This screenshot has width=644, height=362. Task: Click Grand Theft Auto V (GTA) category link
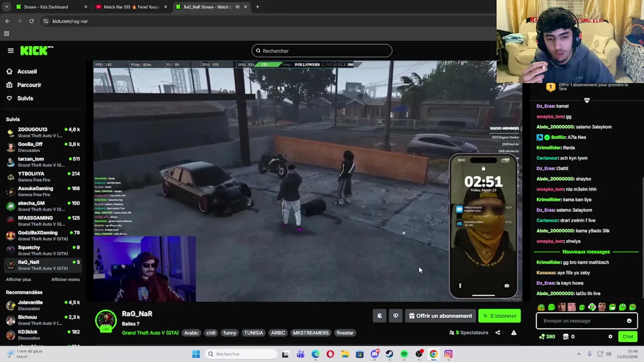click(150, 333)
